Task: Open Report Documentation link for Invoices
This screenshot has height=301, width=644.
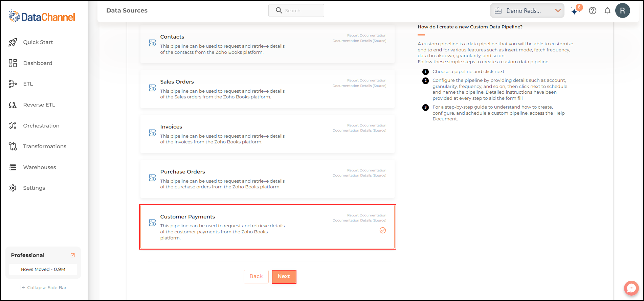Action: tap(367, 125)
